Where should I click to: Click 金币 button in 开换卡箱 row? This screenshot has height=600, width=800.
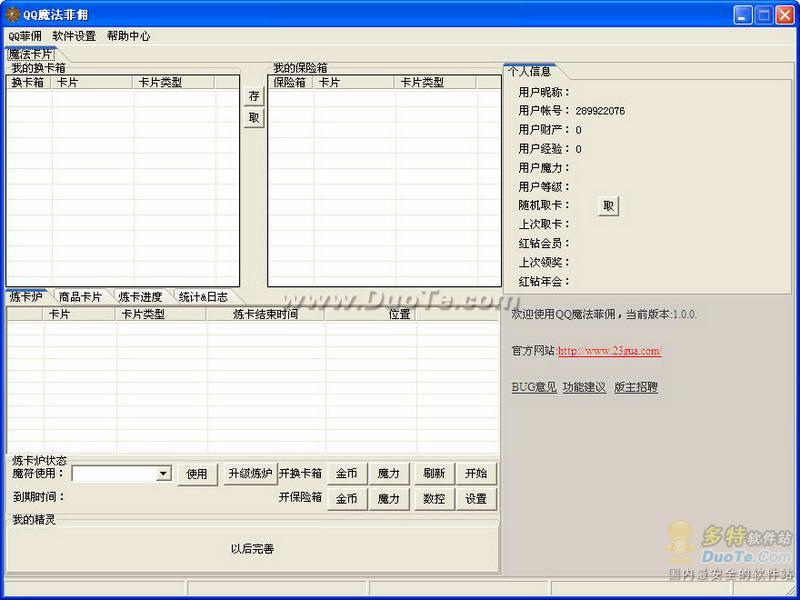[346, 473]
